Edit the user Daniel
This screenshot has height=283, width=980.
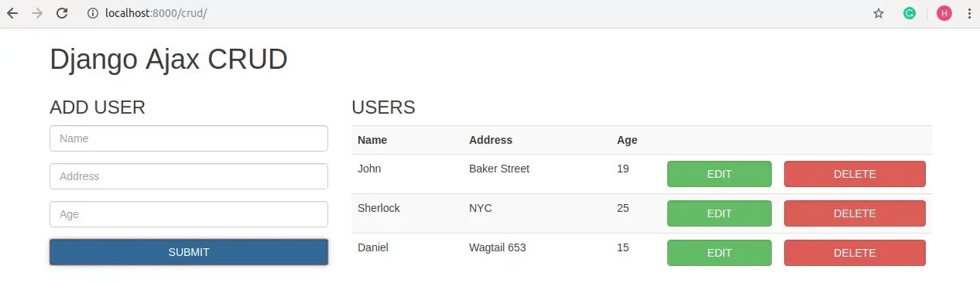pos(719,253)
